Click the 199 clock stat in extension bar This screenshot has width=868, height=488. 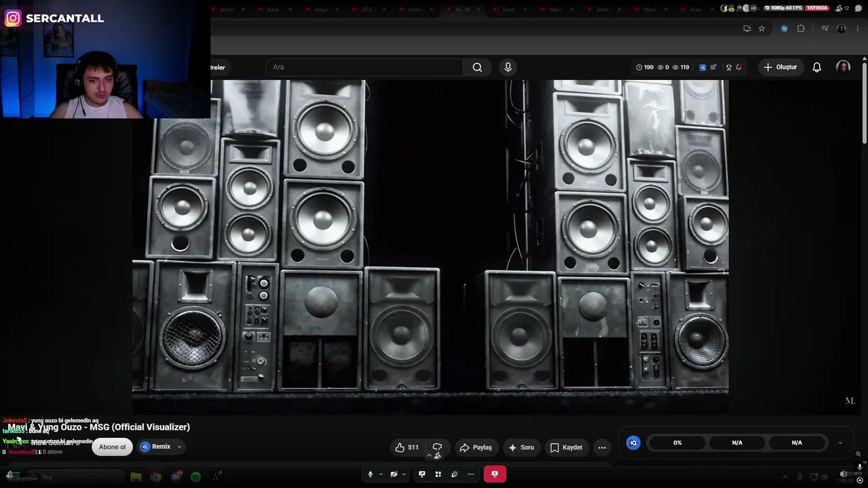tap(645, 67)
